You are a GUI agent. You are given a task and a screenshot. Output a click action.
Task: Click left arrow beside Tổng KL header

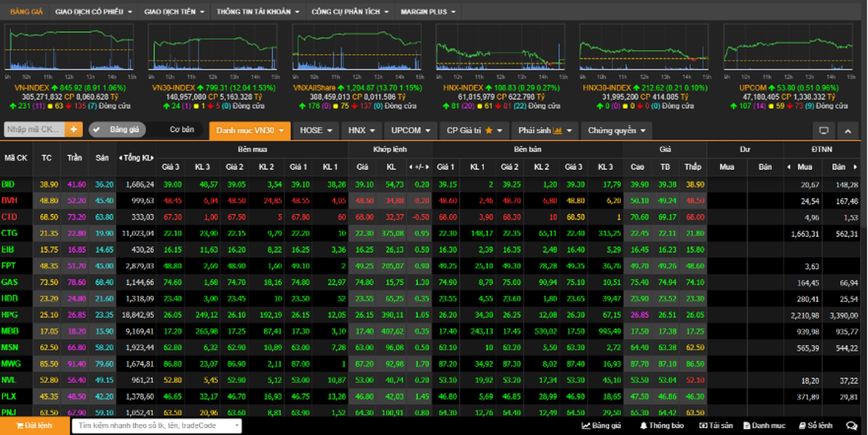point(120,158)
